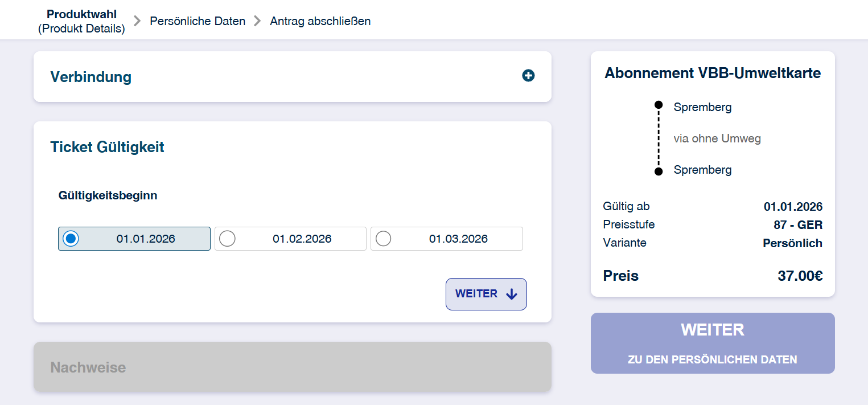Image resolution: width=868 pixels, height=405 pixels.
Task: Click the chevron right after Produktwahl
Action: 137,21
